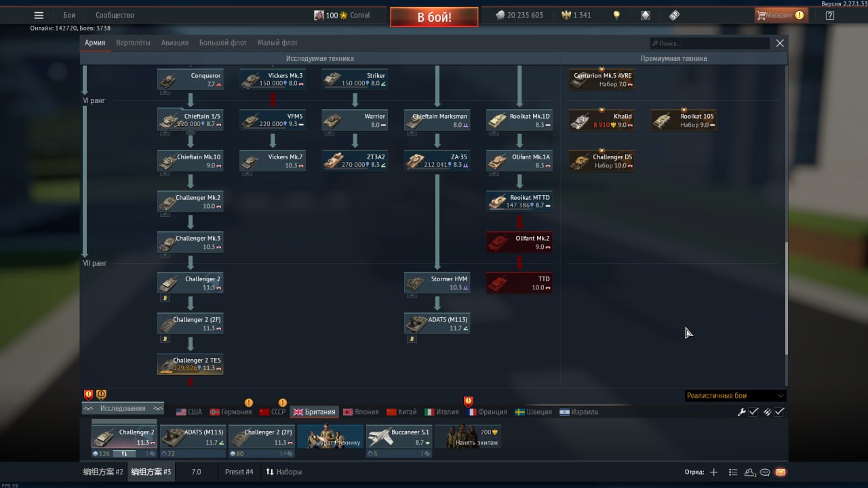
Task: Select the 7.0 preset
Action: [196, 472]
